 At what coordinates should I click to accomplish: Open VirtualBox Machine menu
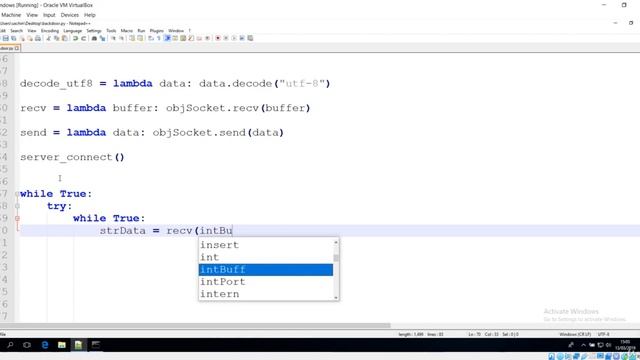[11, 15]
